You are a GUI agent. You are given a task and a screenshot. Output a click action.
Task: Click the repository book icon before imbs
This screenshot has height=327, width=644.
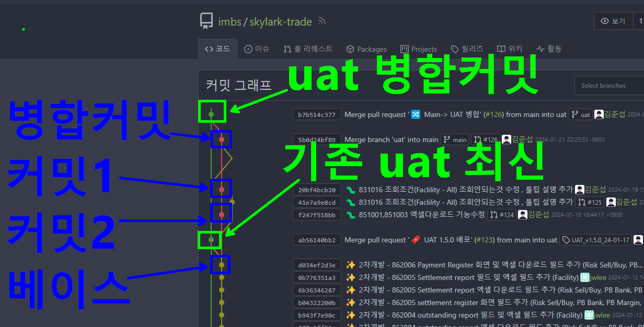click(206, 21)
